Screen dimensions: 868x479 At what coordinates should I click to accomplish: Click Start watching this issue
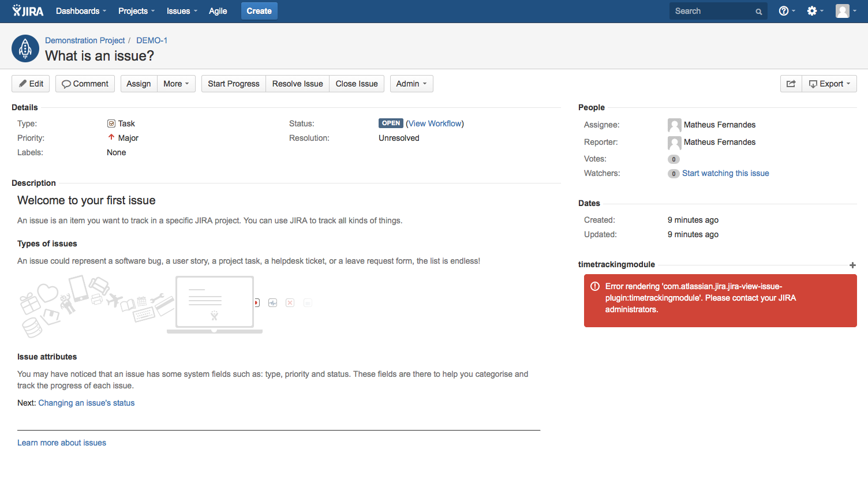[725, 173]
